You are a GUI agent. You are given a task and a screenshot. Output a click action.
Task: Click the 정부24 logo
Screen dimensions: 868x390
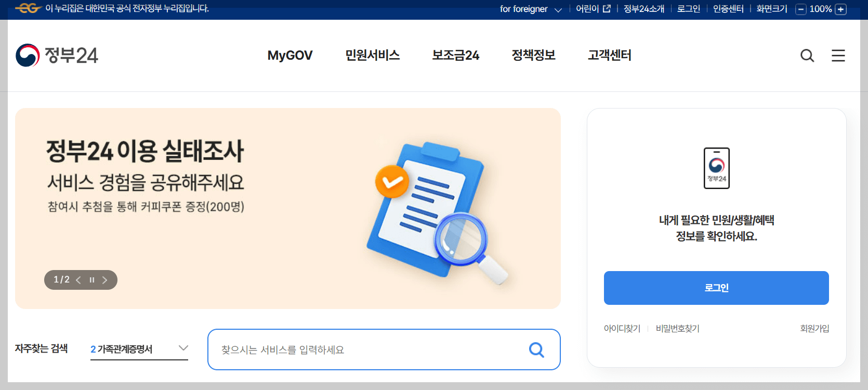coord(57,55)
